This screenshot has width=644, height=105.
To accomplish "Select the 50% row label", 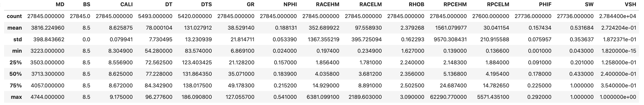I will (x=15, y=74).
